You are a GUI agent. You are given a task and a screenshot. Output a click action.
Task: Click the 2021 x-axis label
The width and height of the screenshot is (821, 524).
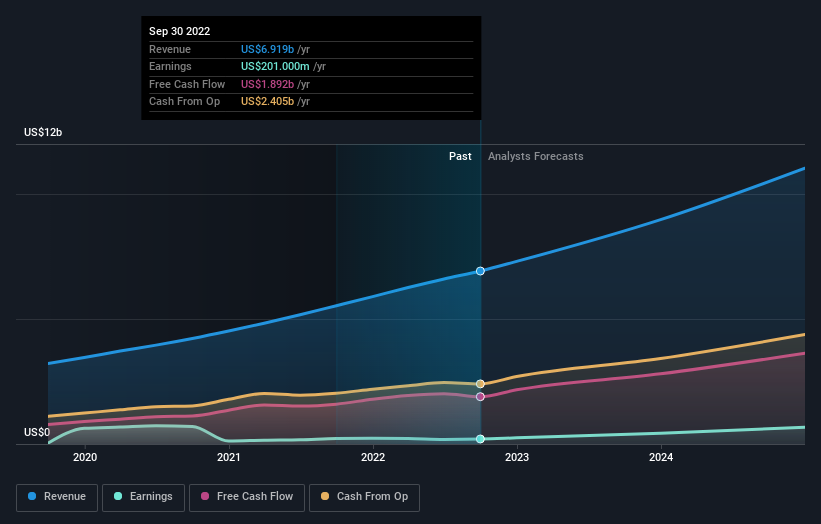pyautogui.click(x=229, y=457)
